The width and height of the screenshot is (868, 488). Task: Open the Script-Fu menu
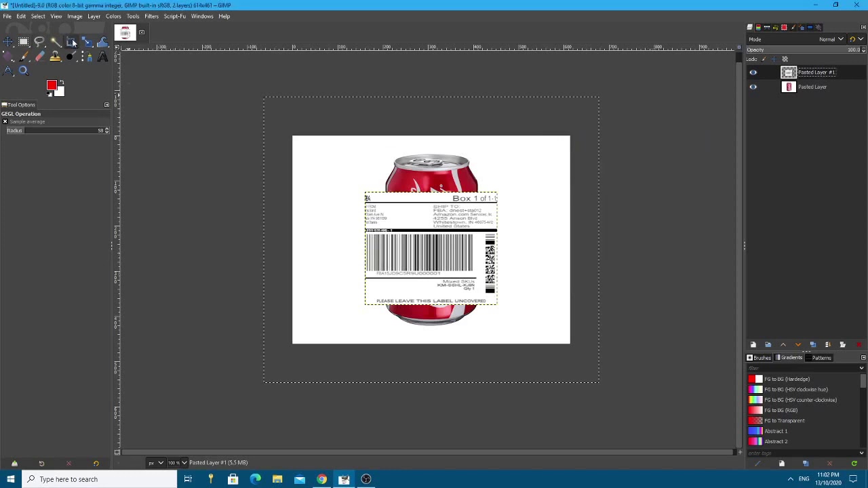click(x=174, y=16)
